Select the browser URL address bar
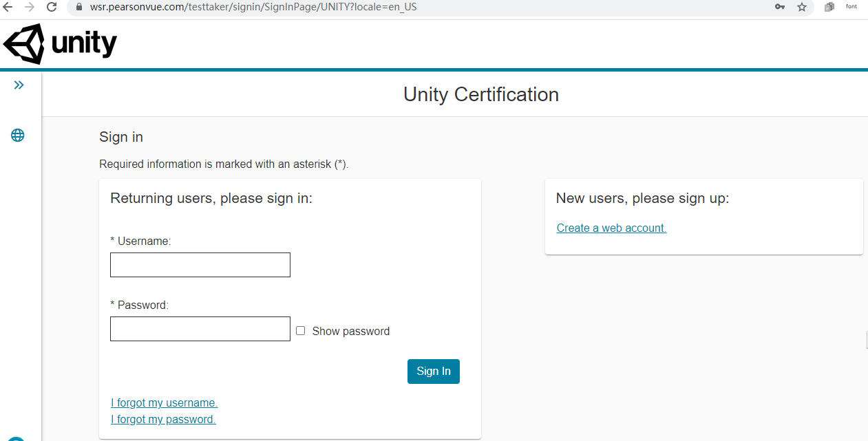This screenshot has width=868, height=441. [x=413, y=8]
